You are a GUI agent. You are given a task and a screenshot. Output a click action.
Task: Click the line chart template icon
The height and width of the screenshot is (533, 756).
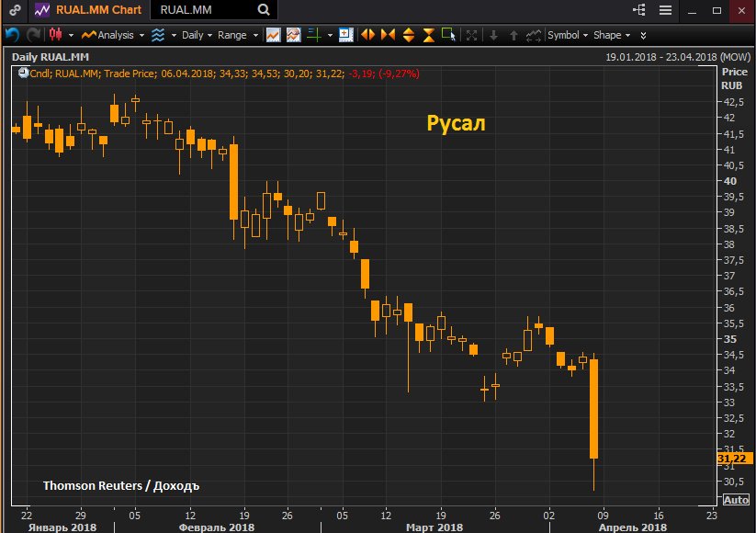273,35
